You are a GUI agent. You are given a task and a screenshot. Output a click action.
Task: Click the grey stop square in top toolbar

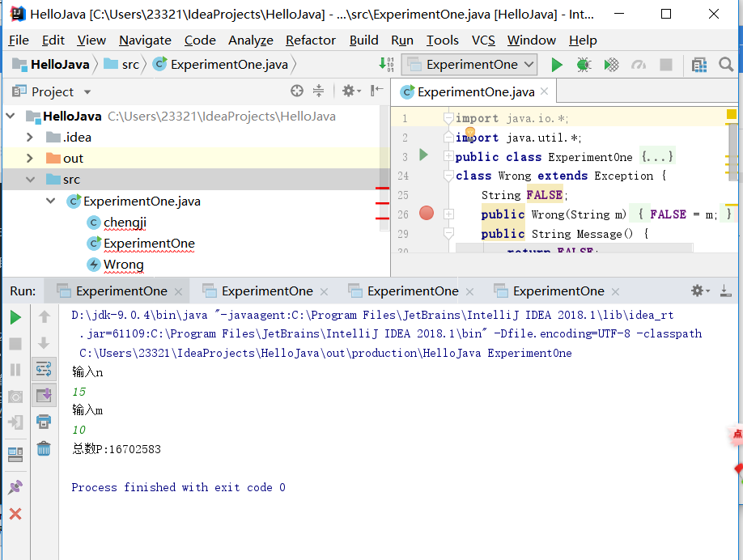click(x=666, y=65)
